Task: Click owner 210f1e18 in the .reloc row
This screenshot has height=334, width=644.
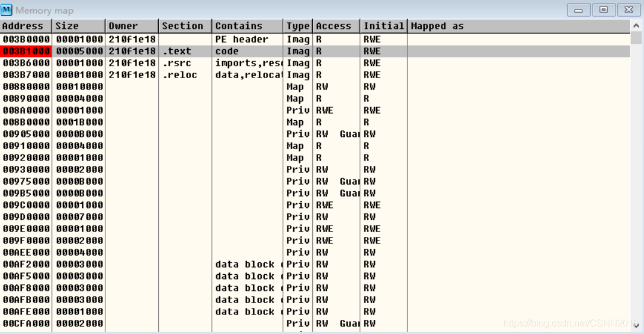Action: point(132,75)
